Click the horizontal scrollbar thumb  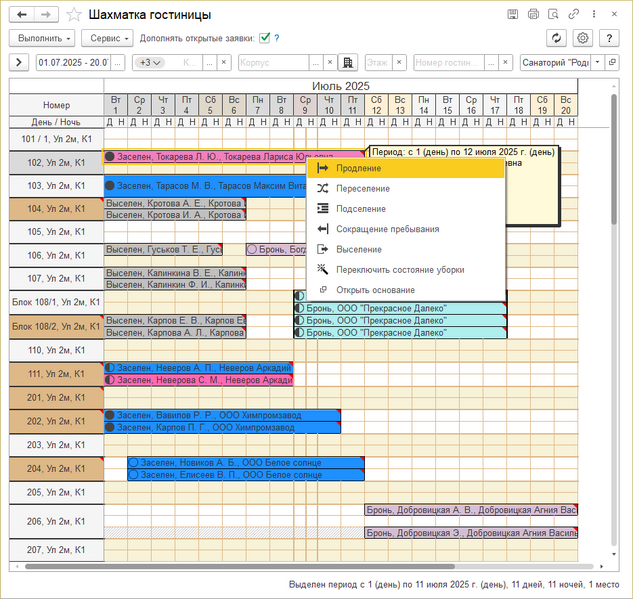click(x=240, y=566)
